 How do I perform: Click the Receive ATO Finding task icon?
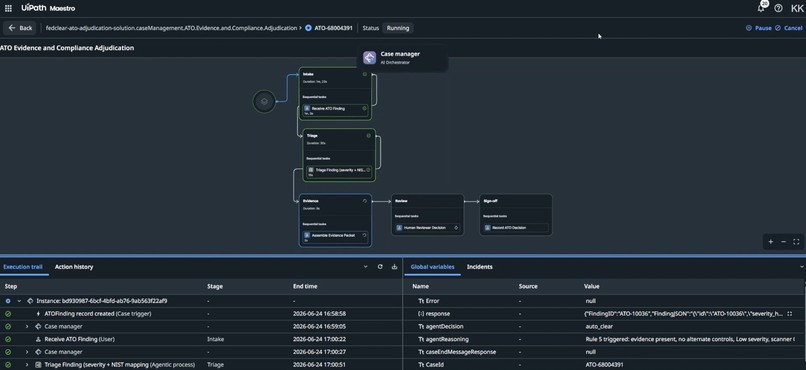coord(307,108)
